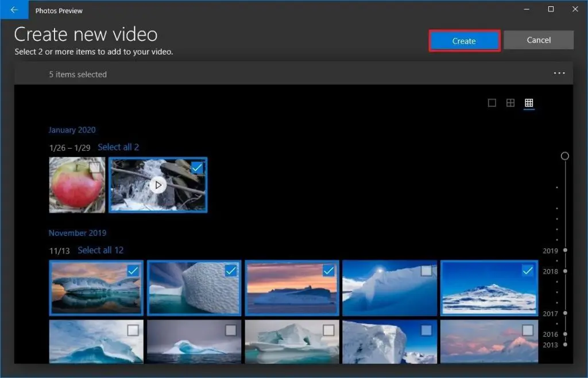Viewport: 588px width, 378px height.
Task: Click the timeline scroll handle circle
Action: [565, 156]
